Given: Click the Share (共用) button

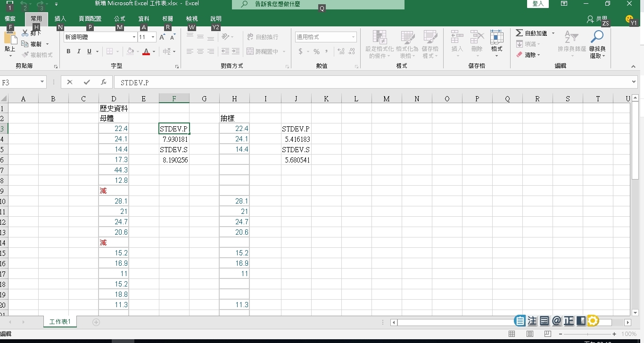Looking at the screenshot, I should pos(597,19).
